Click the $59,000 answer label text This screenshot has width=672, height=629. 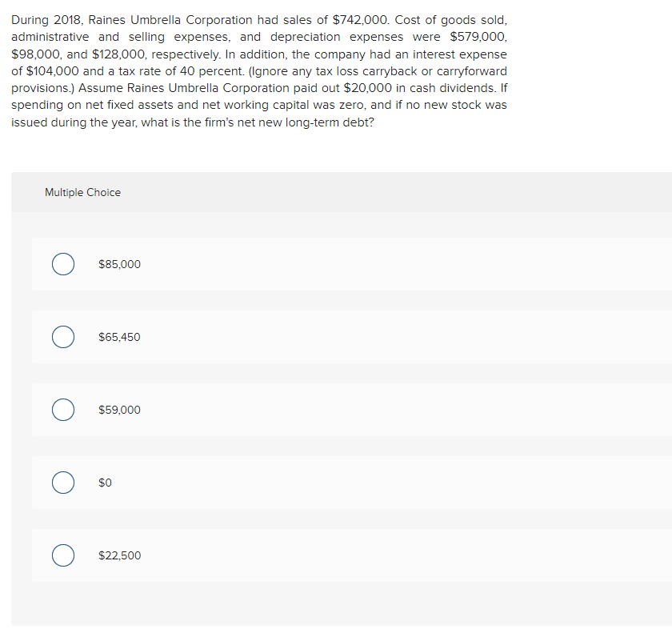point(119,410)
